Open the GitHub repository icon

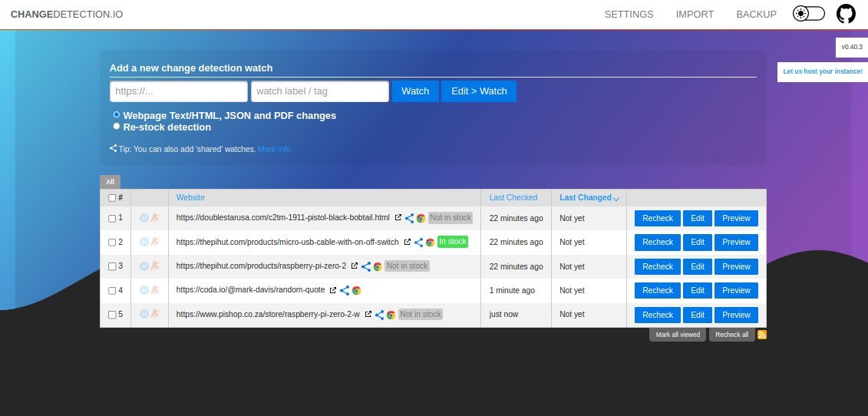845,14
